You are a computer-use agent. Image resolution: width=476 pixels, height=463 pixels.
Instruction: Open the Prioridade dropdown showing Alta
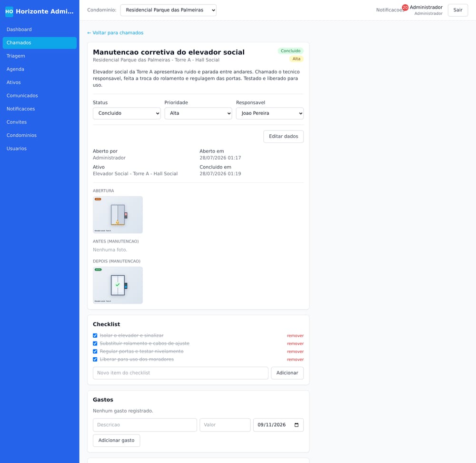(x=198, y=113)
